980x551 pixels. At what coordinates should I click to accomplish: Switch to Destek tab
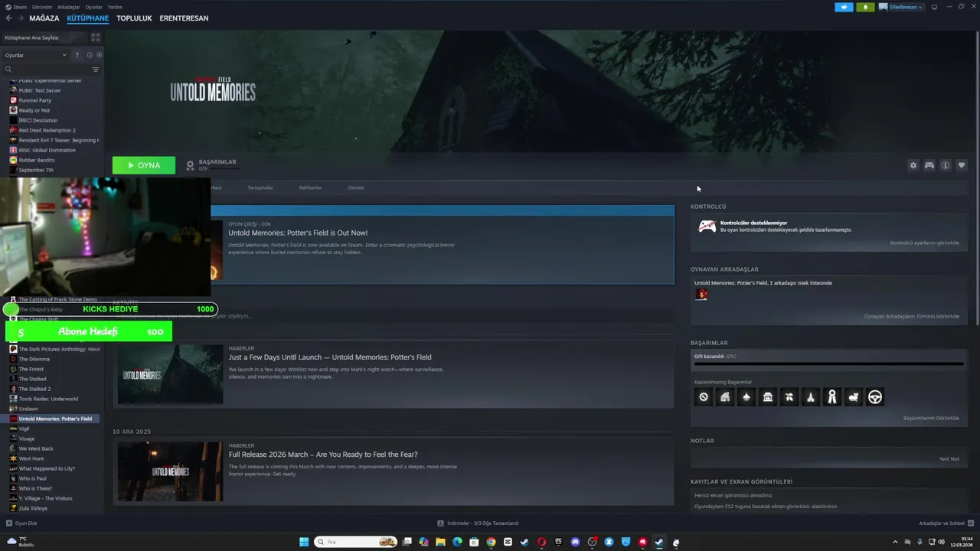[355, 187]
